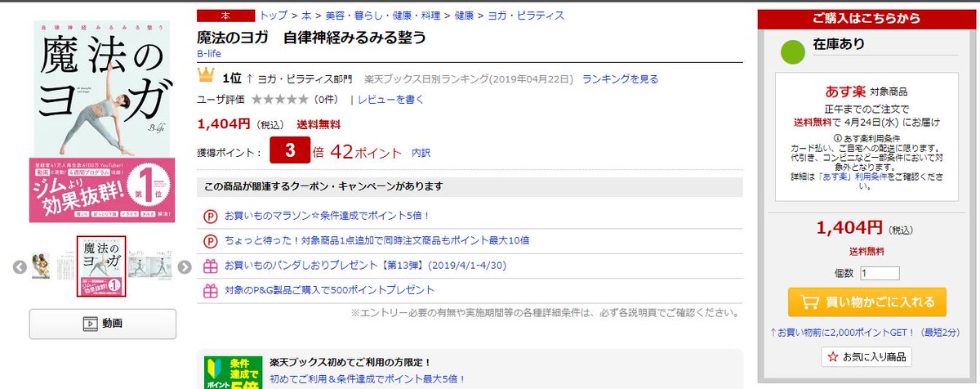Open the 健康 breadcrumb link
Image resolution: width=980 pixels, height=389 pixels.
coord(464,16)
